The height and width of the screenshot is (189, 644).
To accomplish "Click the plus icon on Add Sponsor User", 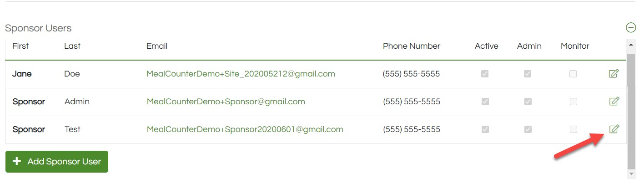I will click(x=17, y=161).
